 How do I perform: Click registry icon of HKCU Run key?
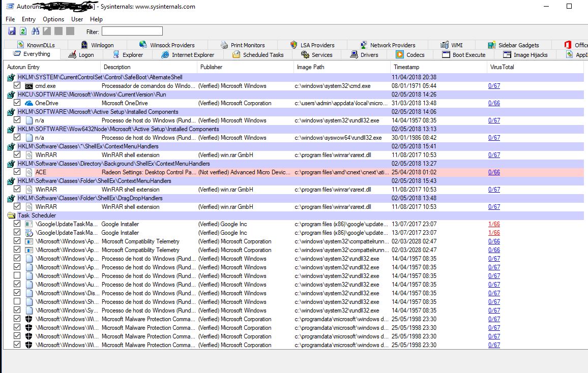(11, 95)
